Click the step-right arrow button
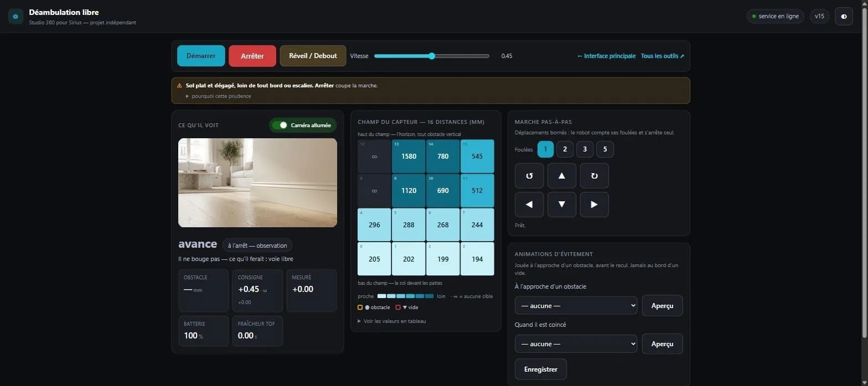The width and height of the screenshot is (868, 386). point(595,204)
